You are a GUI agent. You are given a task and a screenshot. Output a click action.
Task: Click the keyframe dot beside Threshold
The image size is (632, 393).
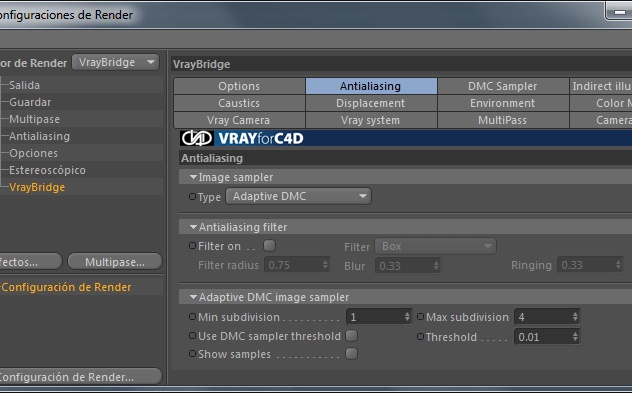420,336
